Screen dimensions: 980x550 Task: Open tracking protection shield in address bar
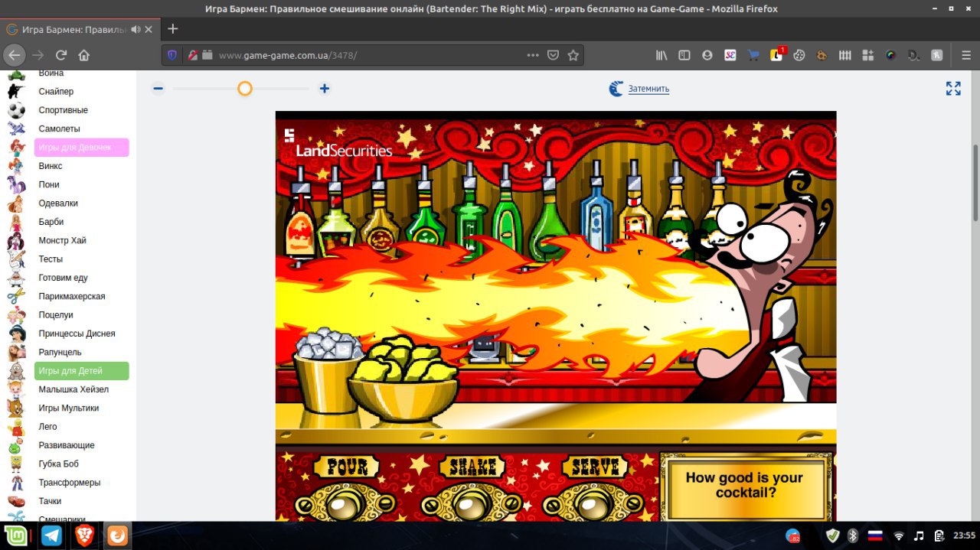click(x=172, y=55)
